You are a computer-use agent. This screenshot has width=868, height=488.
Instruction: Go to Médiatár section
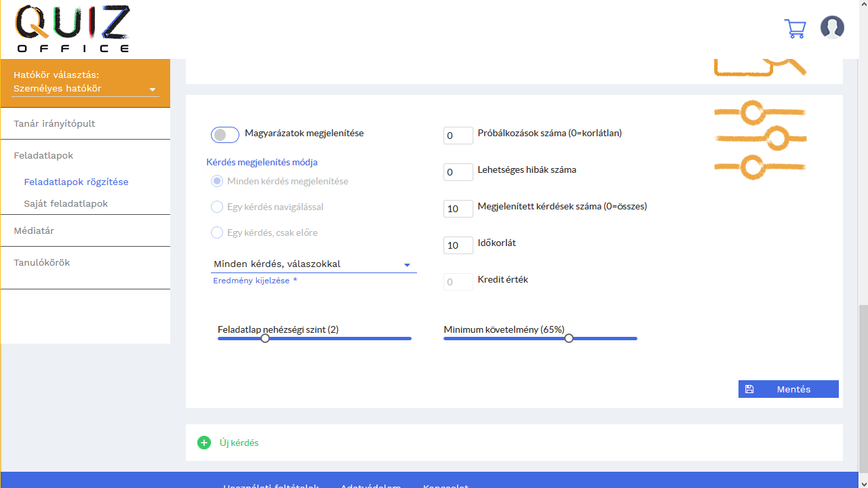click(34, 230)
